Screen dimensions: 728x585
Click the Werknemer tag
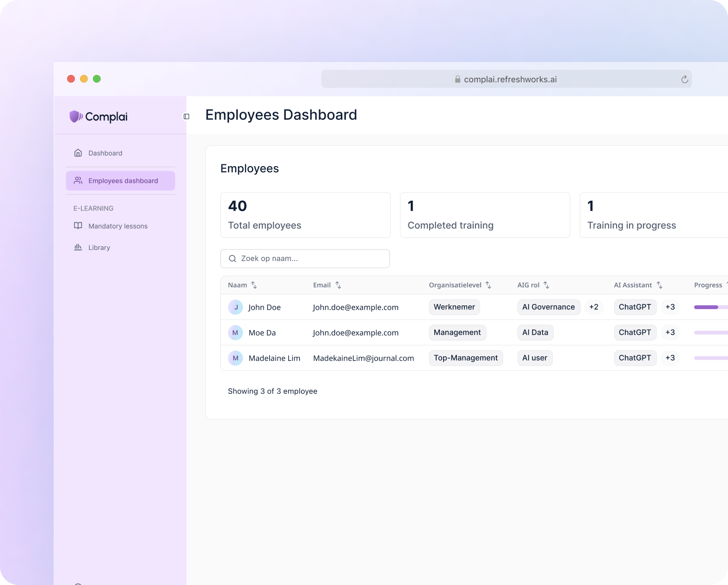coord(454,307)
